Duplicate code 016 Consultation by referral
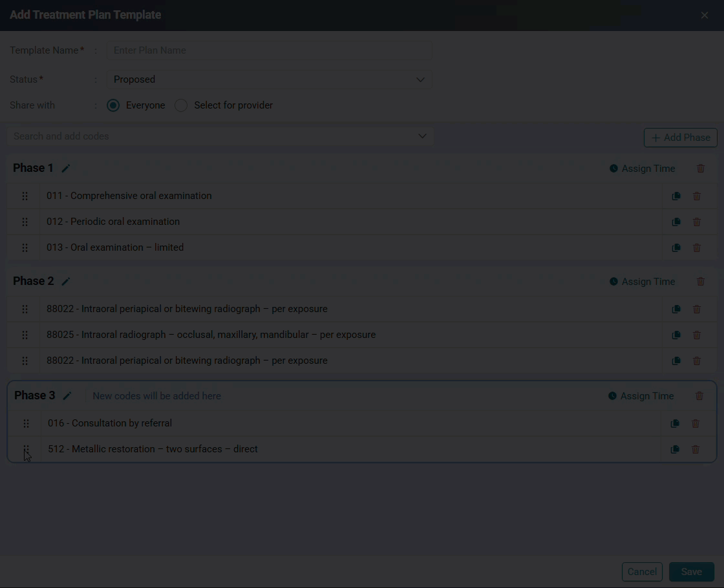This screenshot has height=588, width=724. click(675, 424)
